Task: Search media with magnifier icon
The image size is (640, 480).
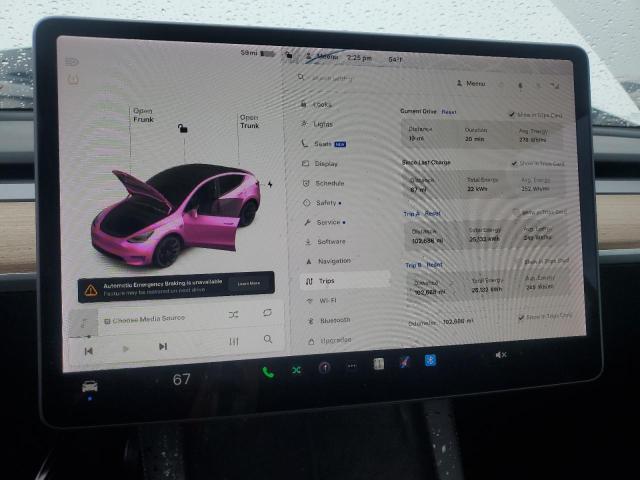Action: [268, 339]
